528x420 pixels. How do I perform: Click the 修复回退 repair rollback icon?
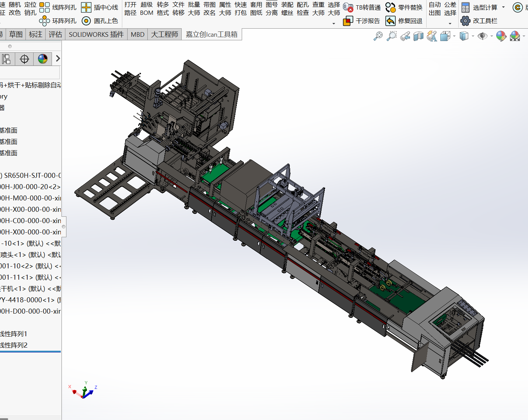[391, 21]
